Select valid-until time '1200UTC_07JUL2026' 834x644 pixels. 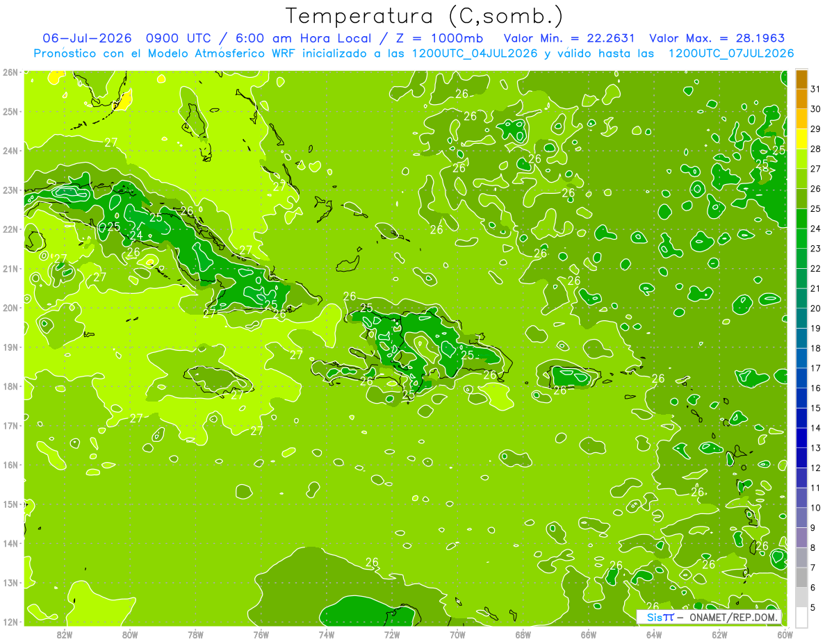(731, 53)
